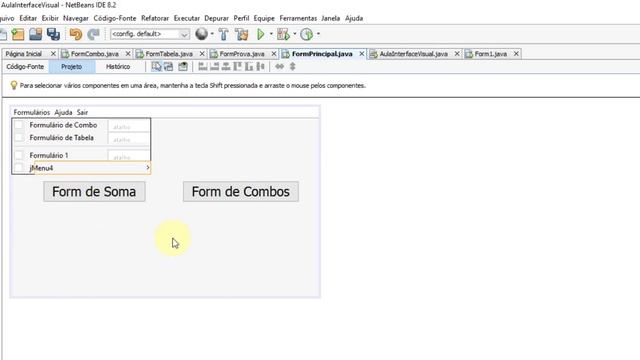Click the Align Top in Row icon
640x360 pixels.
click(237, 67)
